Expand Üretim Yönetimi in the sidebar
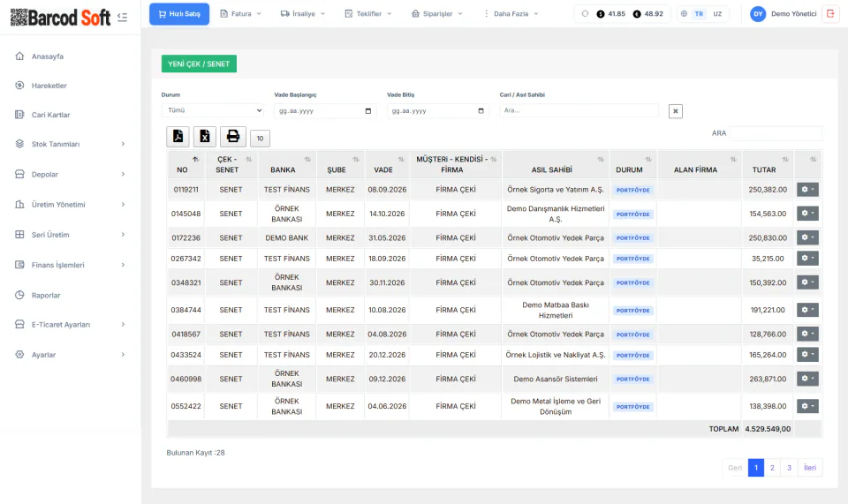 71,205
